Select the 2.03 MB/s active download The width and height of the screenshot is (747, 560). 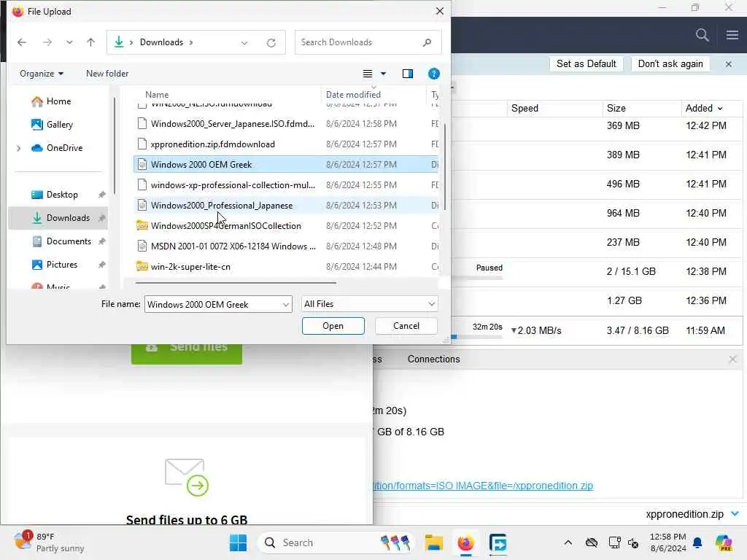coord(597,330)
